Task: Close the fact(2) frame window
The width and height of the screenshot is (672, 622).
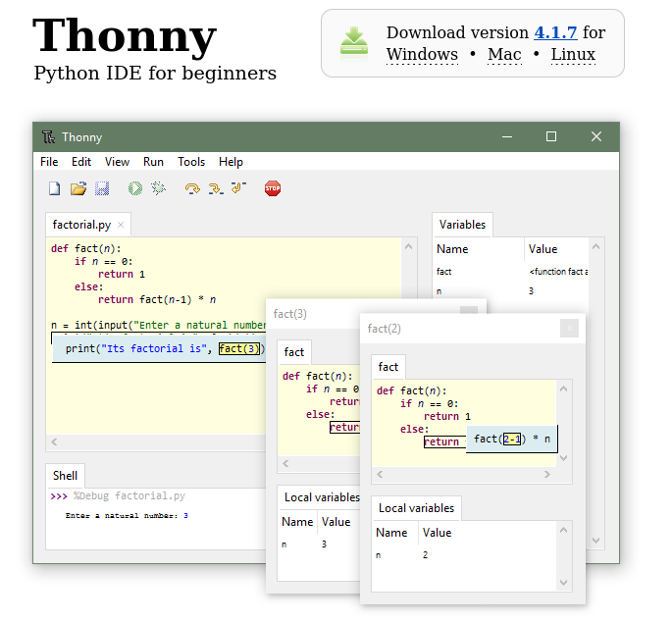Action: (x=569, y=329)
